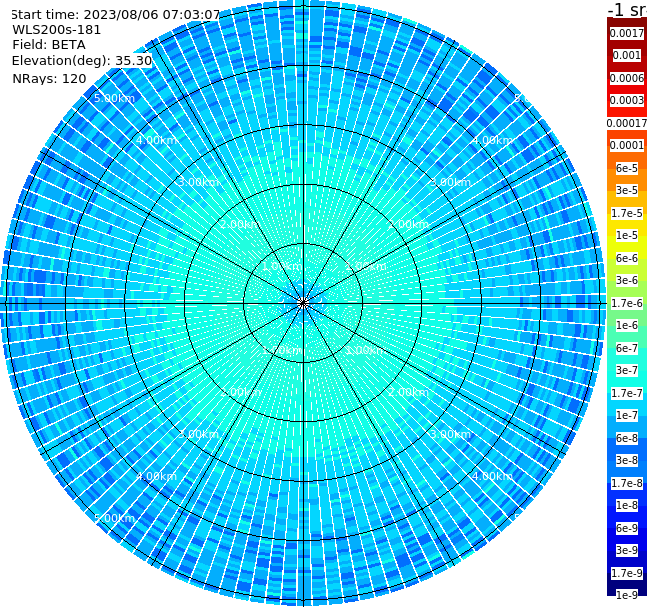Click the 3e-9 color scale label
This screenshot has width=647, height=607.
pos(627,550)
